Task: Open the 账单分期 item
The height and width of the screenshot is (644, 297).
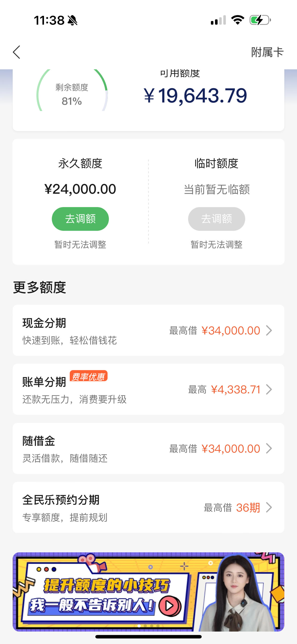Action: [148, 389]
